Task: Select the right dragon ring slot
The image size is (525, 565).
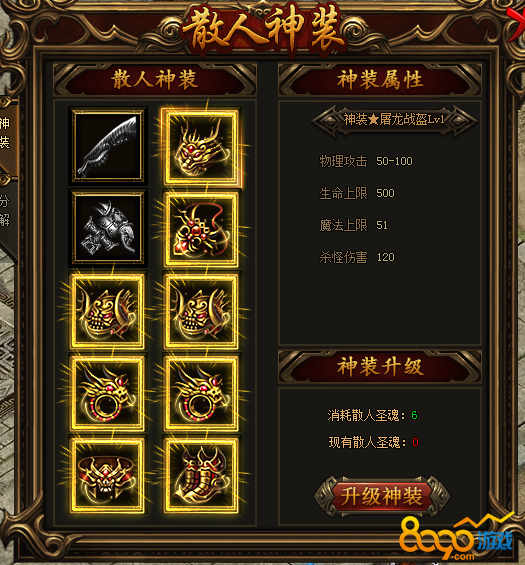Action: [201, 393]
